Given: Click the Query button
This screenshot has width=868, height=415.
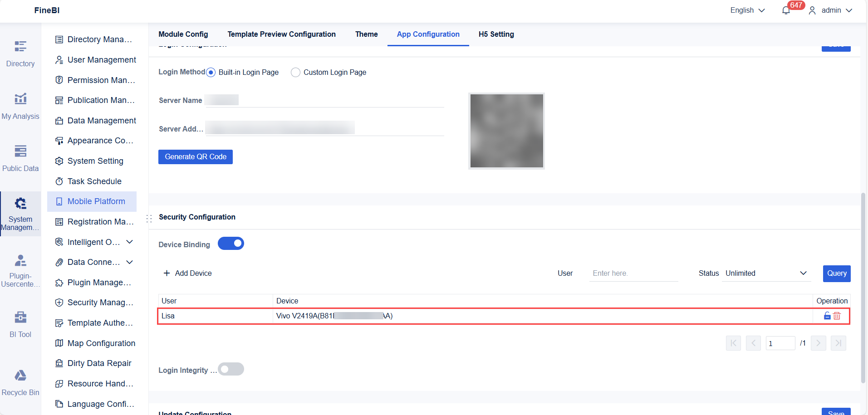Looking at the screenshot, I should click(x=836, y=273).
